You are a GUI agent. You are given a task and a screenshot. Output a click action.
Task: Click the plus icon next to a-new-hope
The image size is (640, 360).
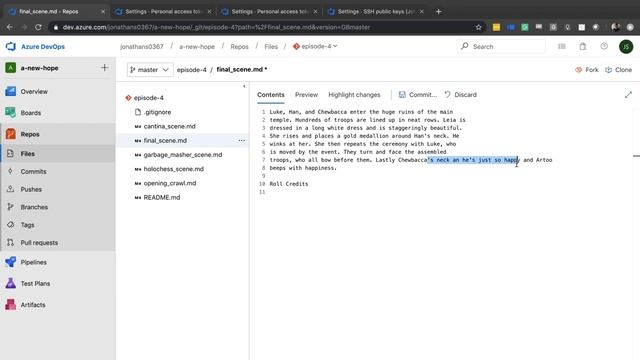[104, 68]
